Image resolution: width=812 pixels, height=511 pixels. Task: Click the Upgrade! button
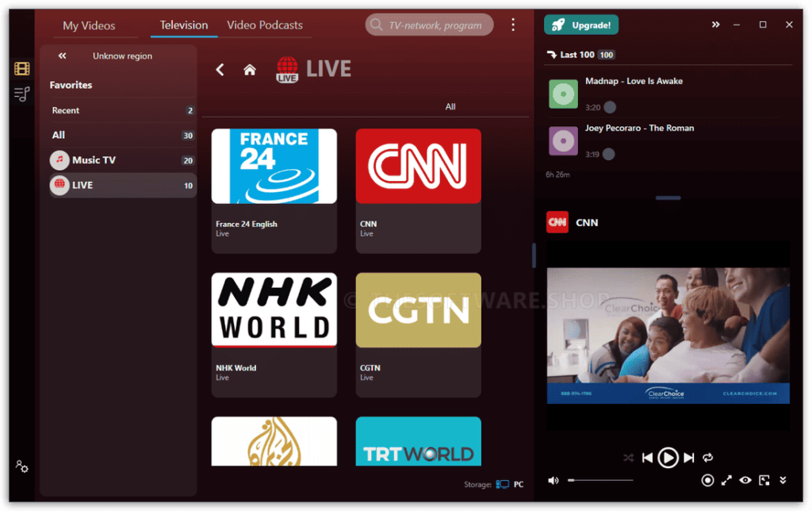581,25
